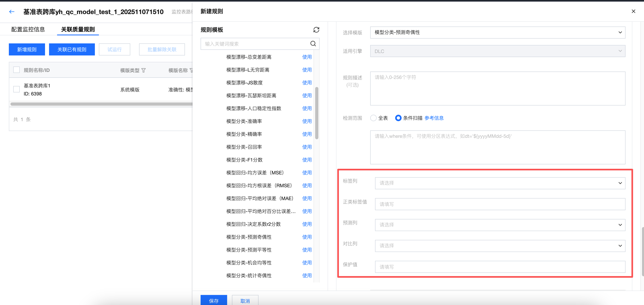Click the 保存 button
Viewport: 644px width, 305px height.
click(x=214, y=301)
